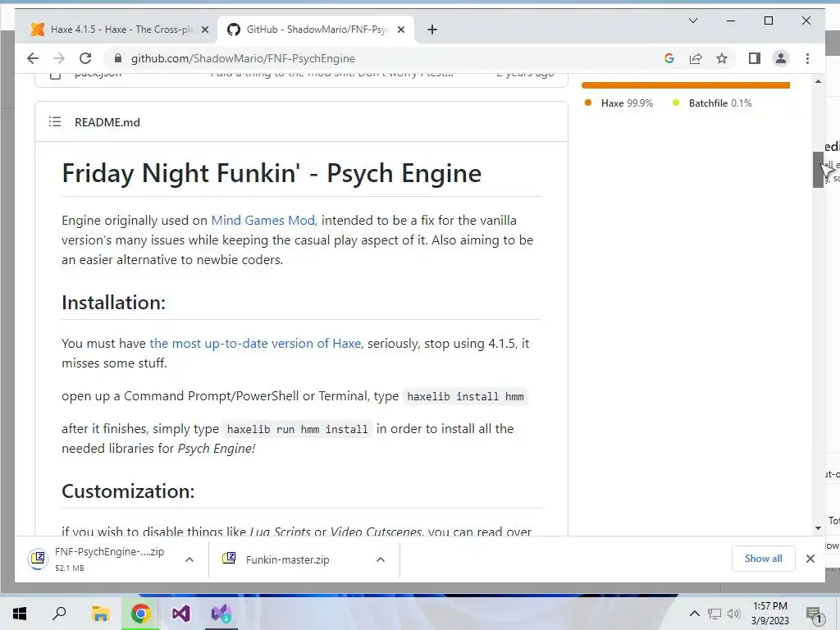Click the Friday Night Funkin' title heading
The width and height of the screenshot is (840, 630).
(x=272, y=173)
